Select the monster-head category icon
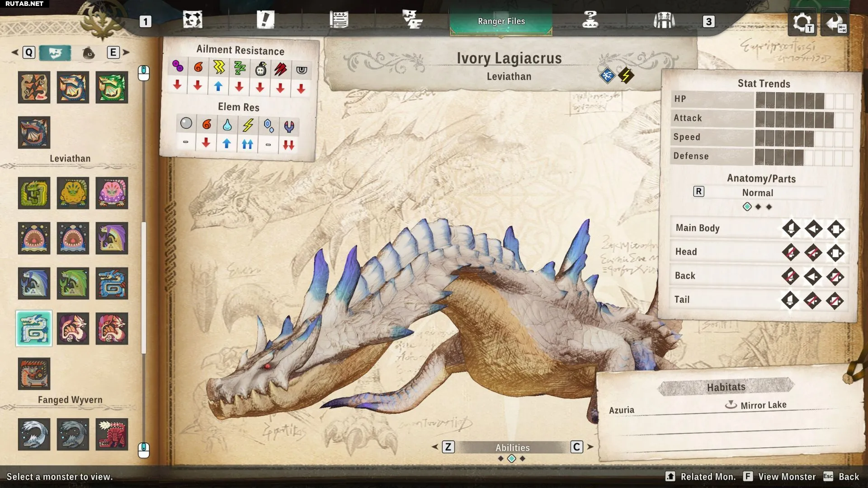This screenshot has height=488, width=868. [55, 53]
